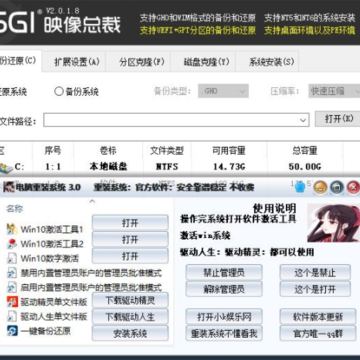The width and height of the screenshot is (360, 360).
Task: Open the 压缩率 快速压缩 dropdown
Action: (334, 91)
